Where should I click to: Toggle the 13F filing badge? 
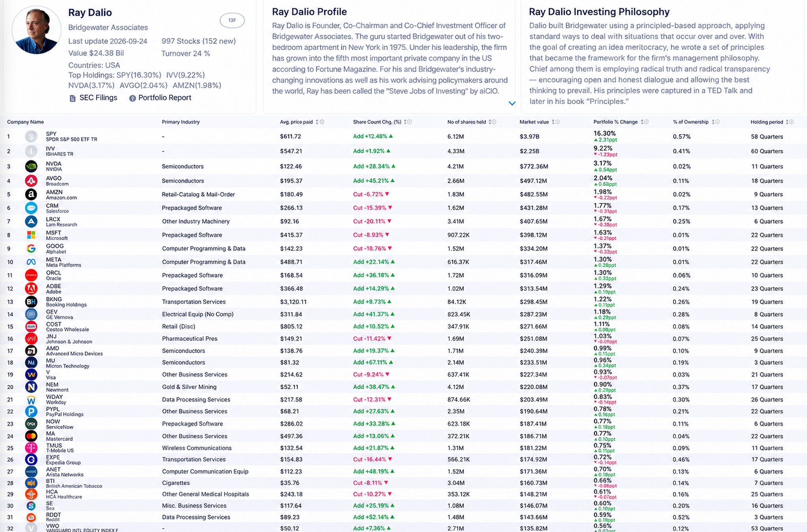coord(232,20)
